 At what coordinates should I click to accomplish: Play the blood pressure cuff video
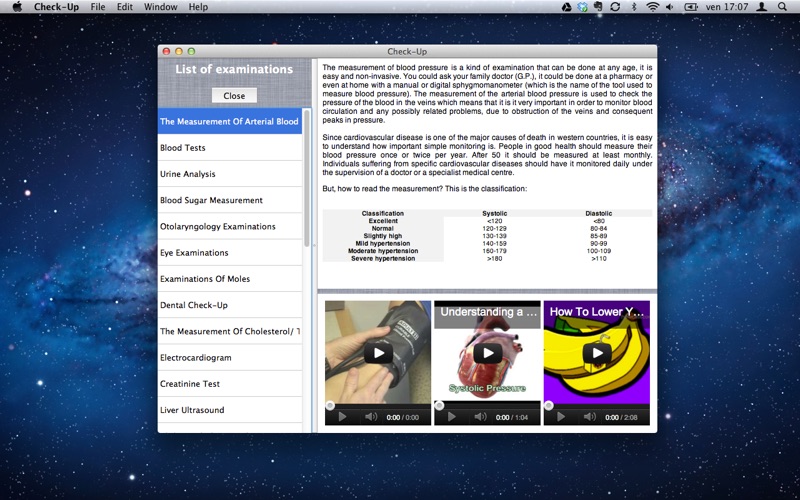coord(377,352)
